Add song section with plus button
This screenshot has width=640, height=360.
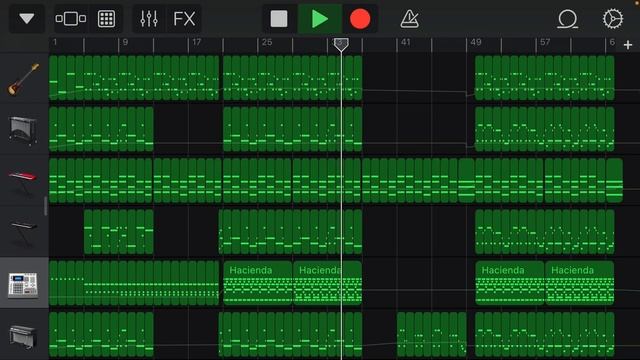[628, 45]
